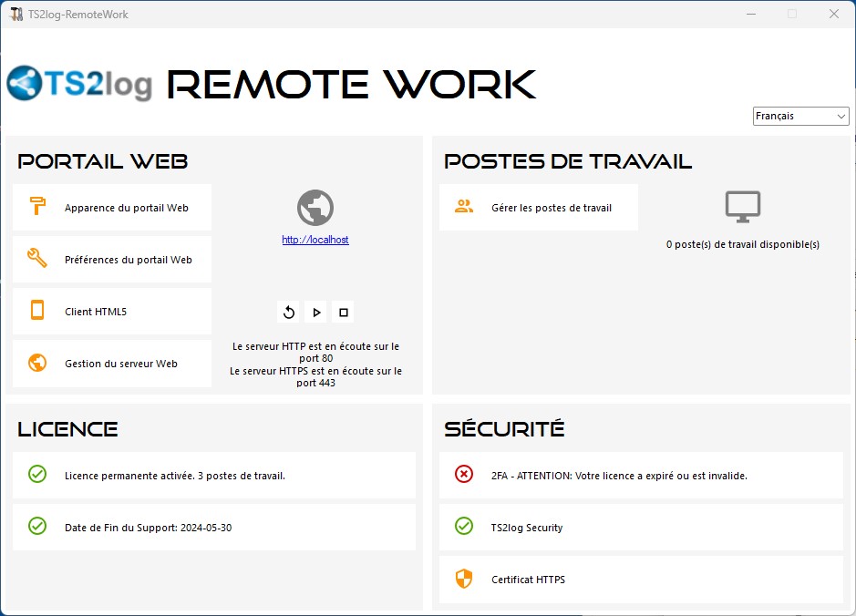Close the TS2log-RemoteWork window
This screenshot has width=856, height=616.
(x=833, y=15)
